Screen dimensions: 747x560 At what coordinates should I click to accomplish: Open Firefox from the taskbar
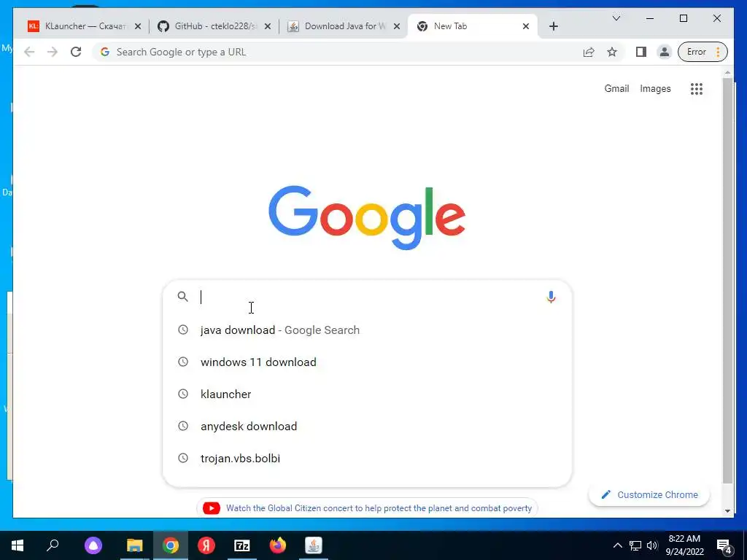pos(278,545)
